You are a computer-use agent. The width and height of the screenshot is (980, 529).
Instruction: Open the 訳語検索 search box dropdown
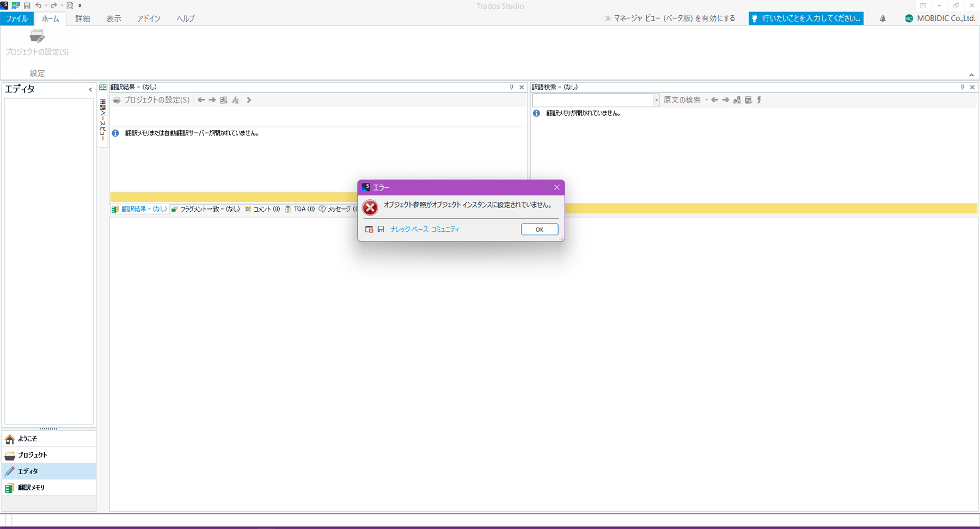click(x=656, y=100)
